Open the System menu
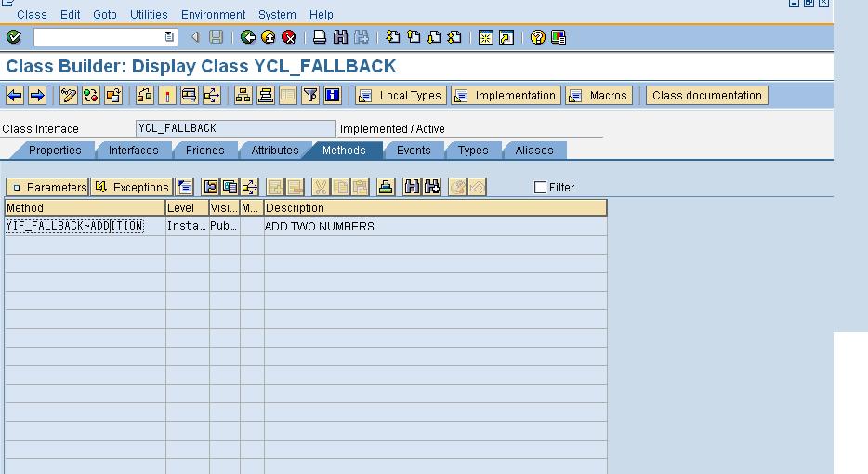This screenshot has width=868, height=474. coord(277,14)
